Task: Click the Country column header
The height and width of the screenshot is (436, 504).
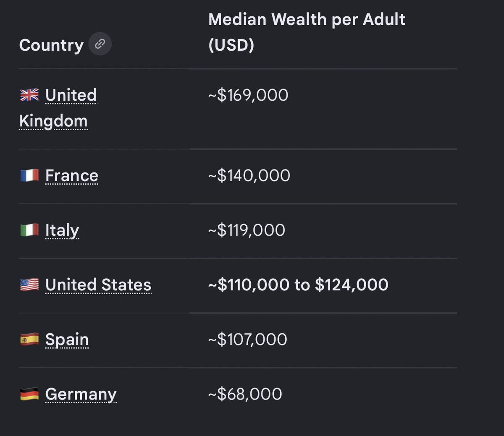Action: click(51, 45)
